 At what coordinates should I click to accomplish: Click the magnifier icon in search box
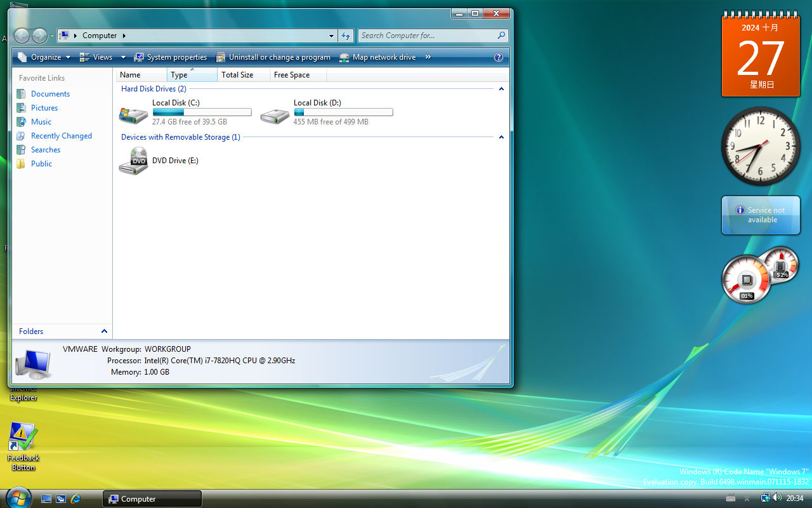501,36
